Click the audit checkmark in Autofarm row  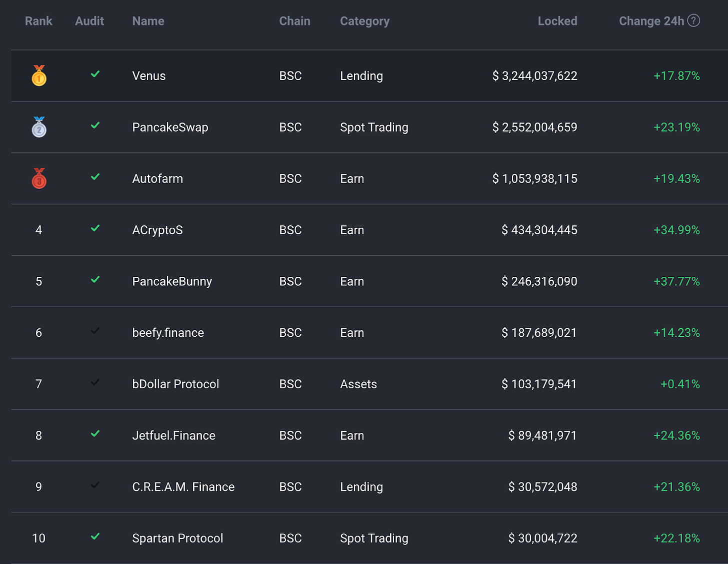tap(95, 177)
